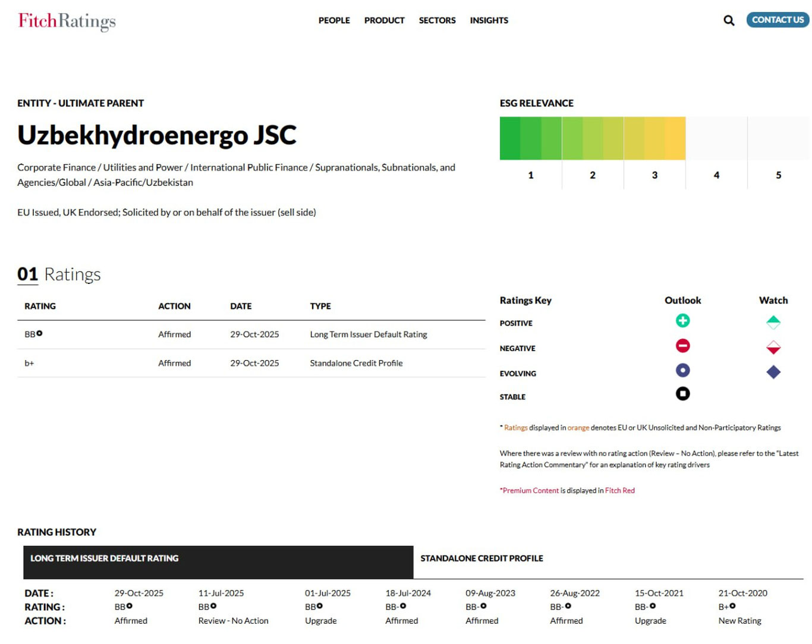The width and height of the screenshot is (812, 644).
Task: Click ESG relevance score 3 segment
Action: click(x=654, y=139)
